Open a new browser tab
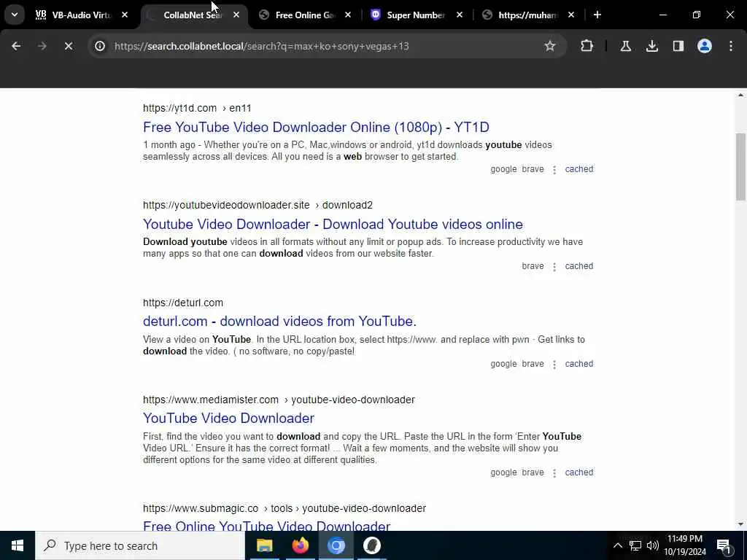 click(x=597, y=15)
